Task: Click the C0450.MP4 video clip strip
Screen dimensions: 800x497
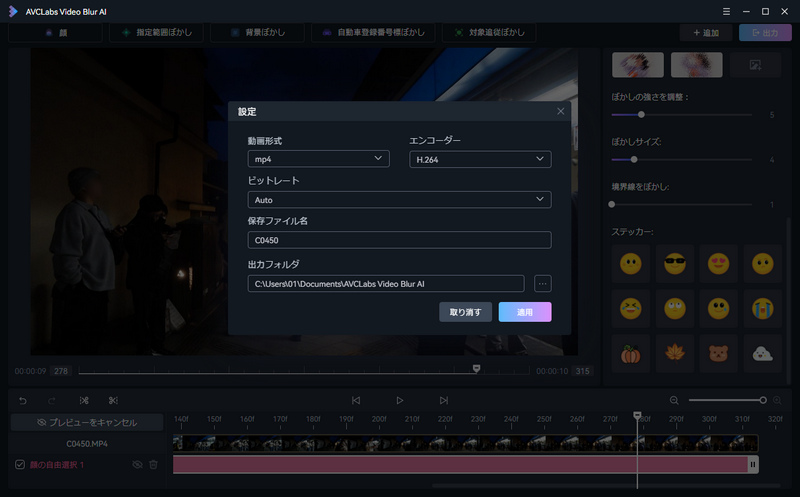Action: coord(465,443)
